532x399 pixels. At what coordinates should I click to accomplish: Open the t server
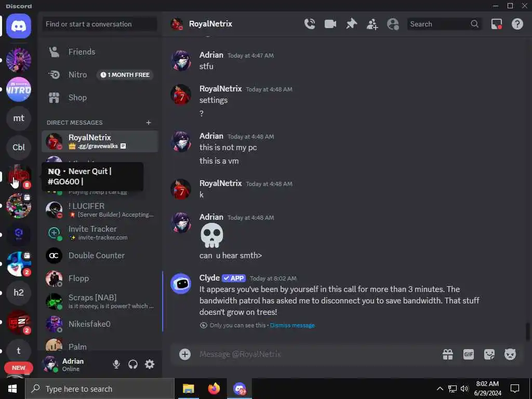[x=19, y=351]
